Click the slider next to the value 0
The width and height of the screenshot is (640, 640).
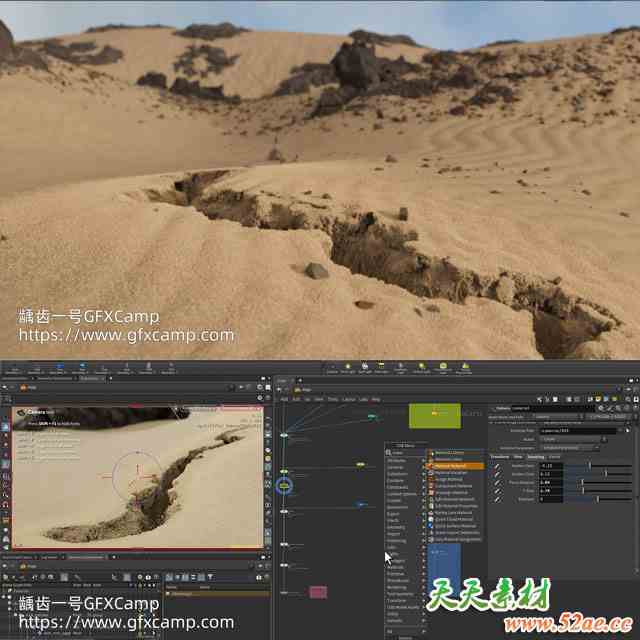[598, 499]
